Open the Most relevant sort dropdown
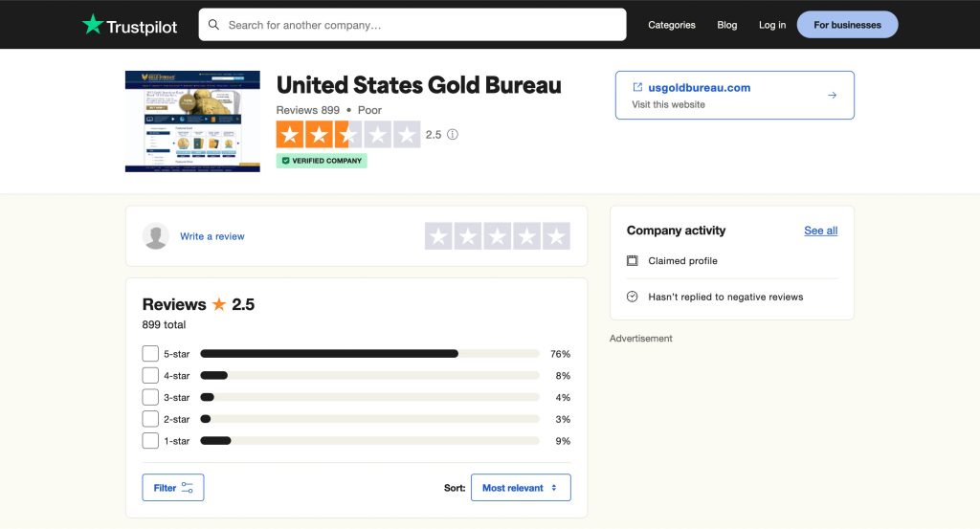Viewport: 980px width, 529px height. (x=521, y=488)
